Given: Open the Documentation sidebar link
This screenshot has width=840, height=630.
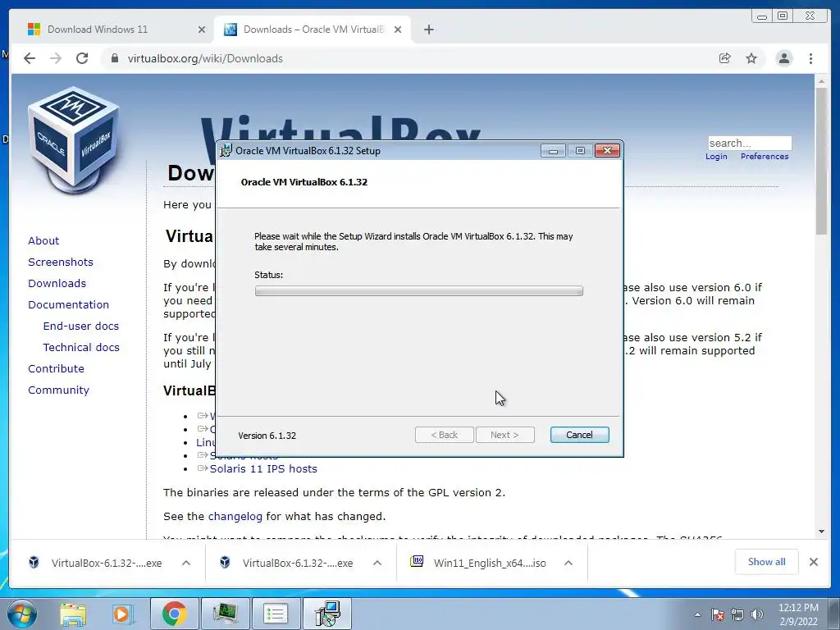Looking at the screenshot, I should point(69,305).
